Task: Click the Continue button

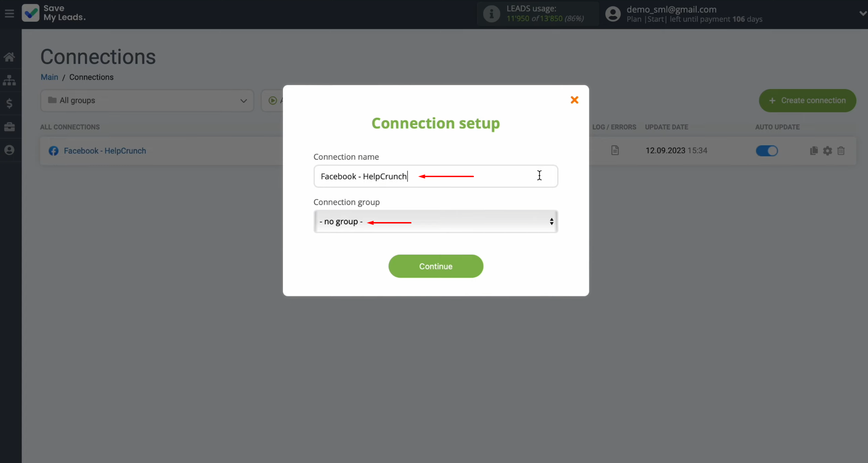Action: tap(435, 266)
